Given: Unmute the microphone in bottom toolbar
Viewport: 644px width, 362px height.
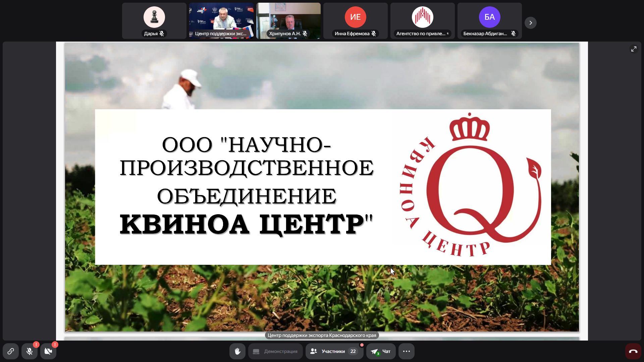Looking at the screenshot, I should tap(30, 351).
